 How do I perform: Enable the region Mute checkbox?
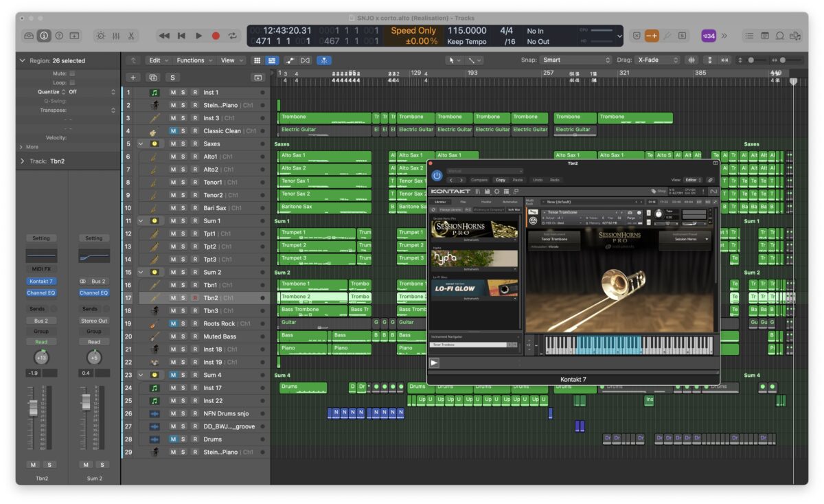coord(72,73)
